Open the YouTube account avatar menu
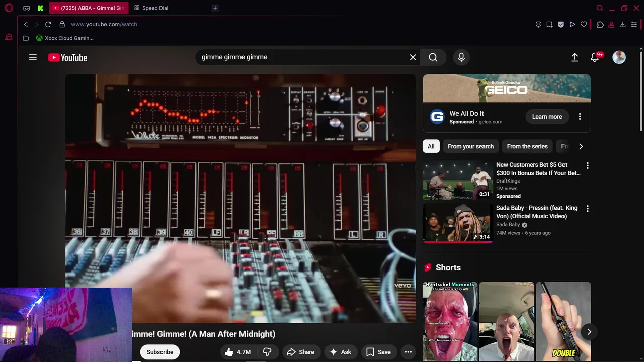The height and width of the screenshot is (362, 644). coord(619,57)
